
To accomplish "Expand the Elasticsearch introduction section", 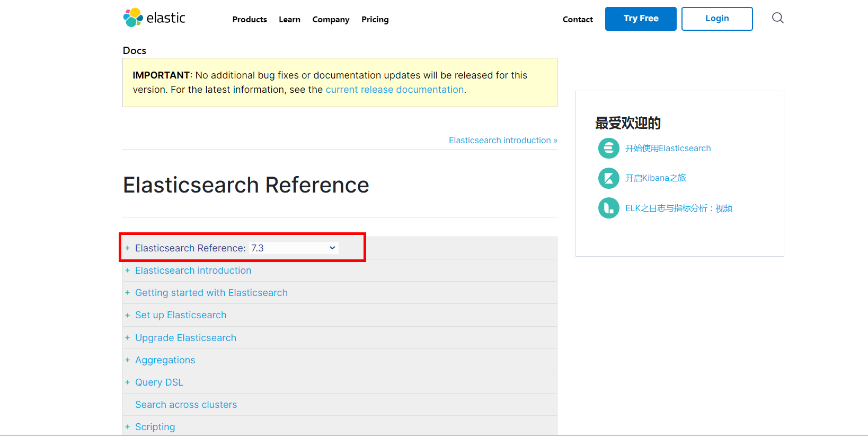I will pos(127,271).
